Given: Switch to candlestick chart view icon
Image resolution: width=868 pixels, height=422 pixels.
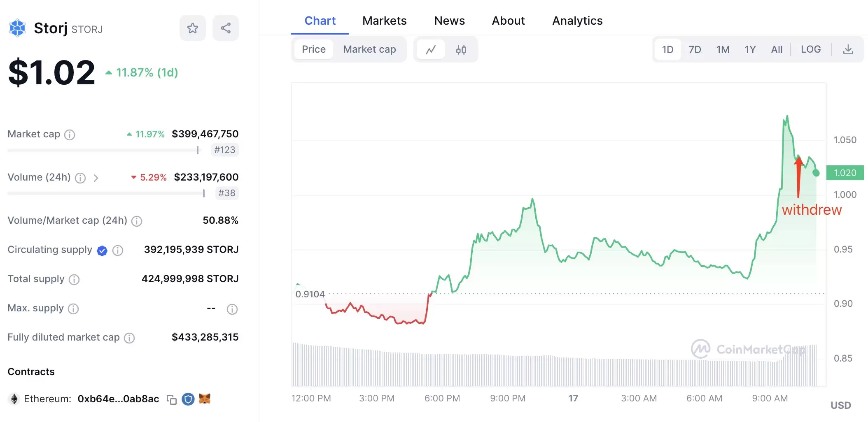Looking at the screenshot, I should pos(461,50).
